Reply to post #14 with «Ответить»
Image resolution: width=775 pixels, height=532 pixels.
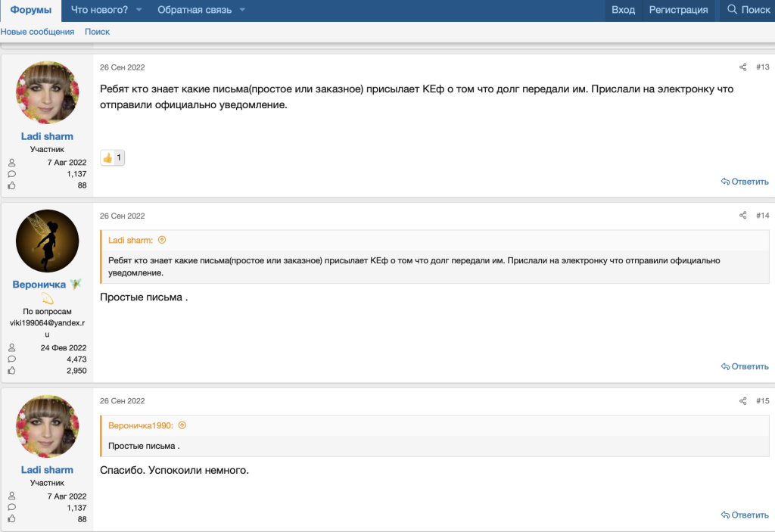745,366
